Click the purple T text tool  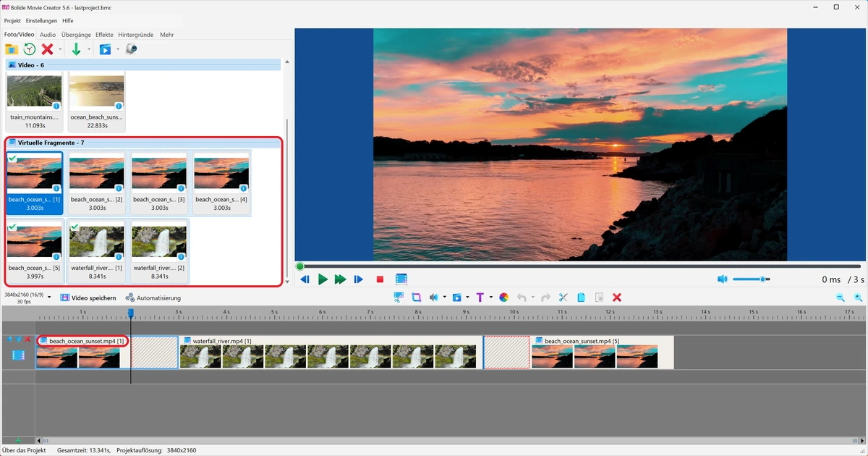(x=480, y=297)
